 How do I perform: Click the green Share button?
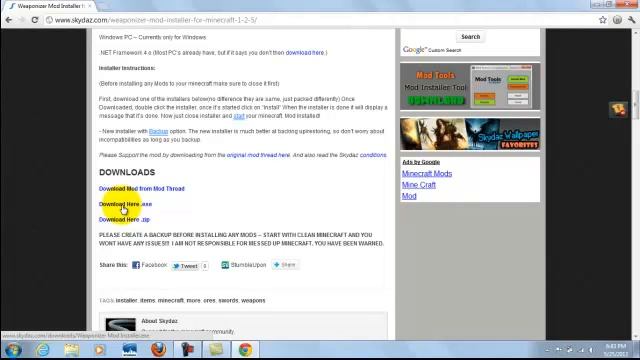click(285, 265)
